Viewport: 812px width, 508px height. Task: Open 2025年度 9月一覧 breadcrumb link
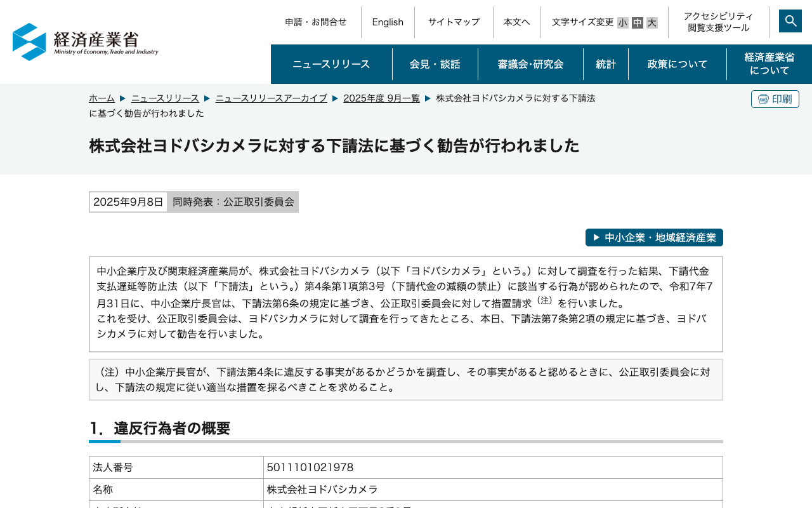tap(382, 98)
